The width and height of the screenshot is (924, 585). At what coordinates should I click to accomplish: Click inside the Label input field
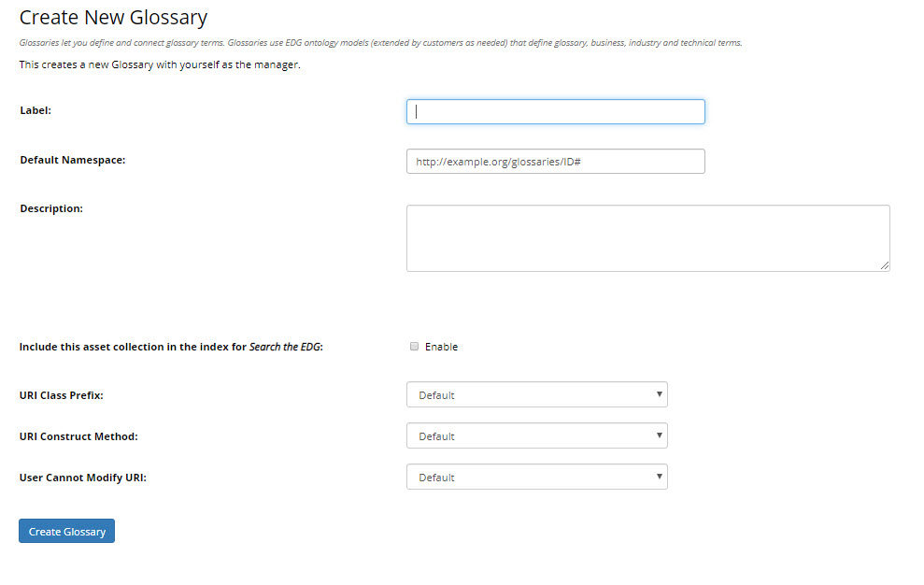click(x=555, y=110)
